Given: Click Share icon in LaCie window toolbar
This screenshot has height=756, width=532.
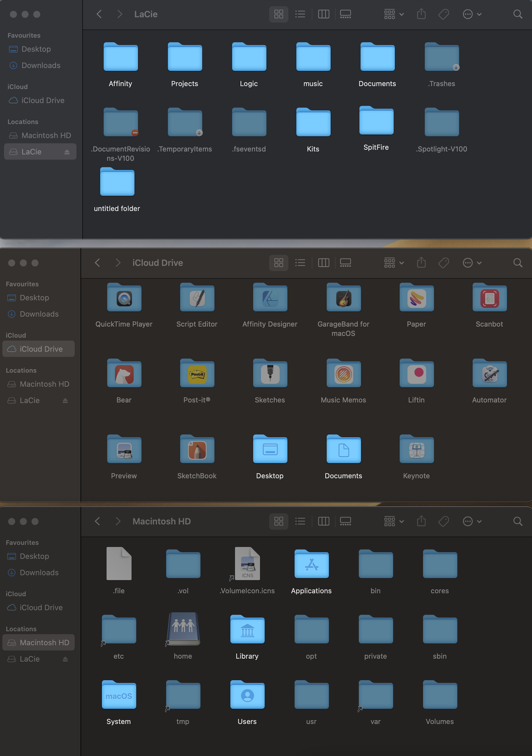Looking at the screenshot, I should 421,14.
